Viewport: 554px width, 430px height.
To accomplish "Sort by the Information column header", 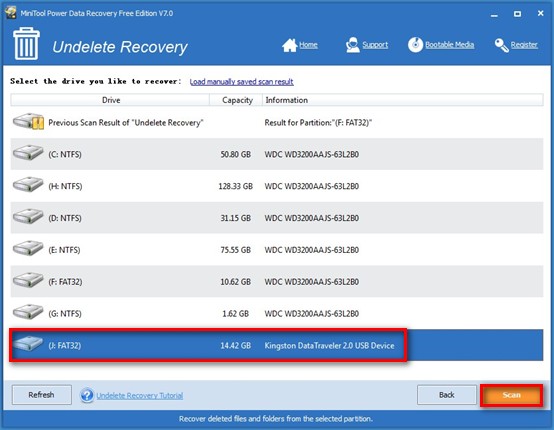I will (x=403, y=100).
